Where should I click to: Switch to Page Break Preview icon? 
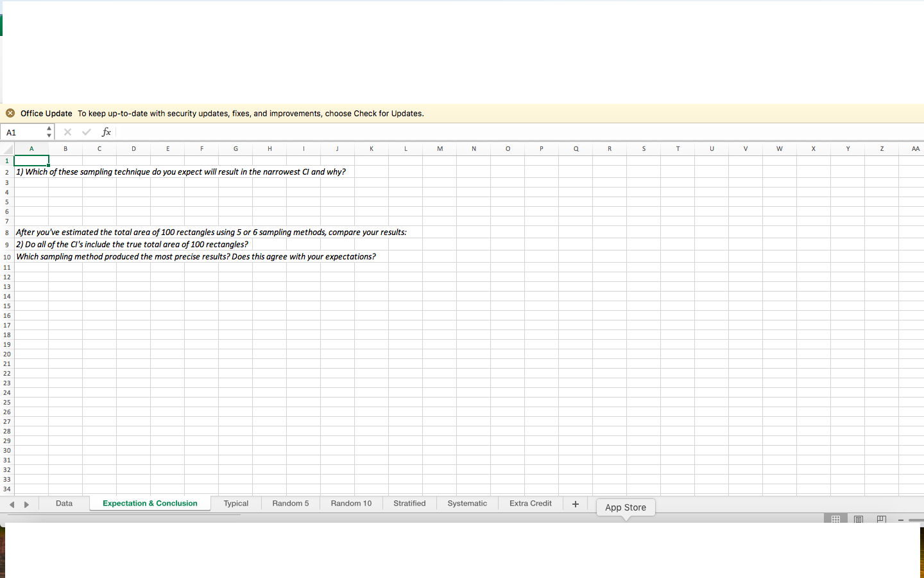click(882, 519)
